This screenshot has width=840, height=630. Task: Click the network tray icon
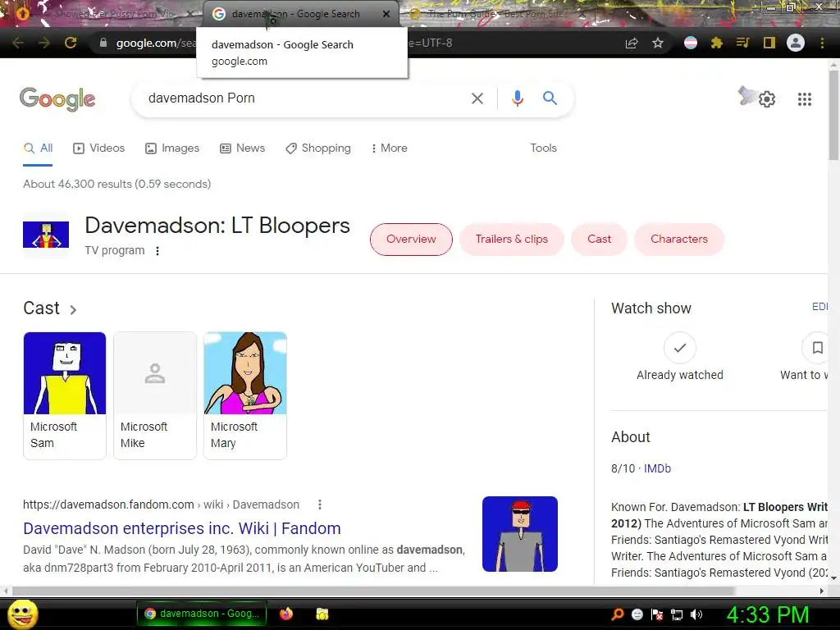(677, 614)
